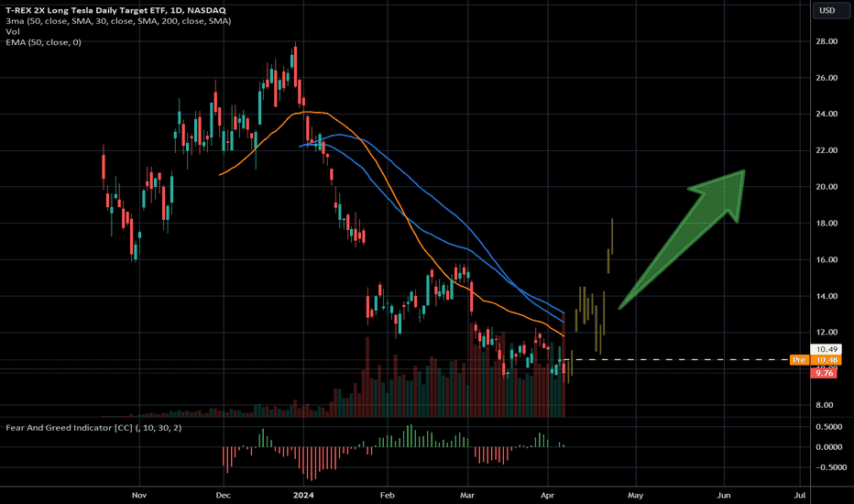Viewport: 854px width, 504px height.
Task: Click the 20.00 price axis value
Action: point(827,187)
